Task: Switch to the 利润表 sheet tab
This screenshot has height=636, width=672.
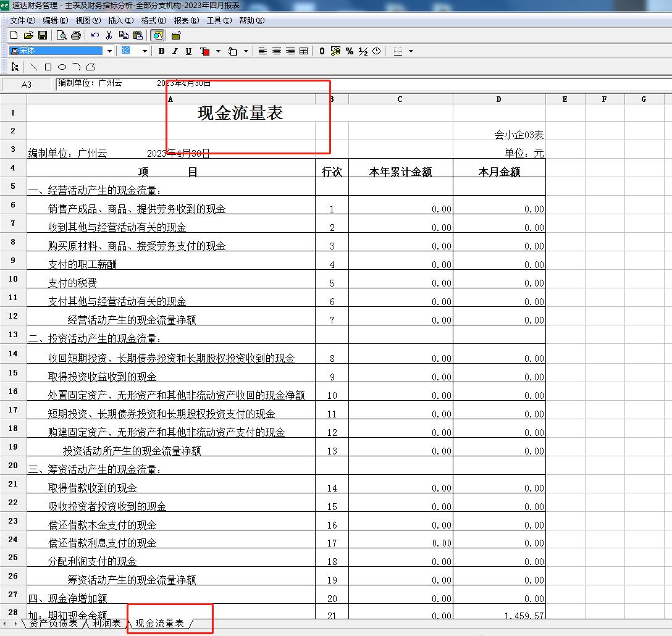Action: click(107, 624)
